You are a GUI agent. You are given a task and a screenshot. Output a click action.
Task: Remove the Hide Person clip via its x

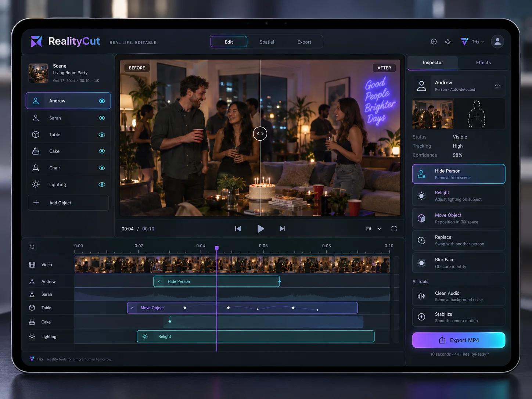click(159, 281)
